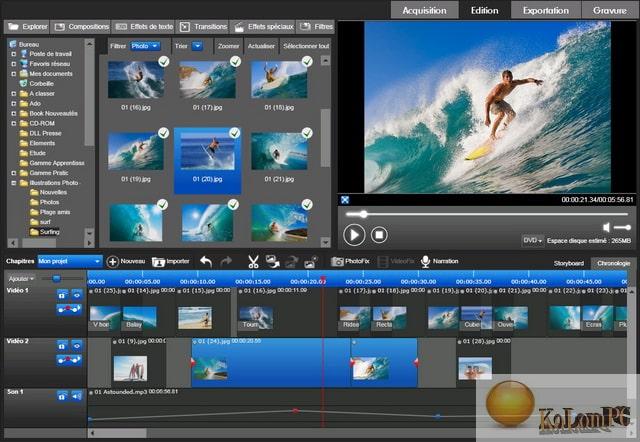The height and width of the screenshot is (442, 640).
Task: Open the Transitions tab
Action: 203,27
